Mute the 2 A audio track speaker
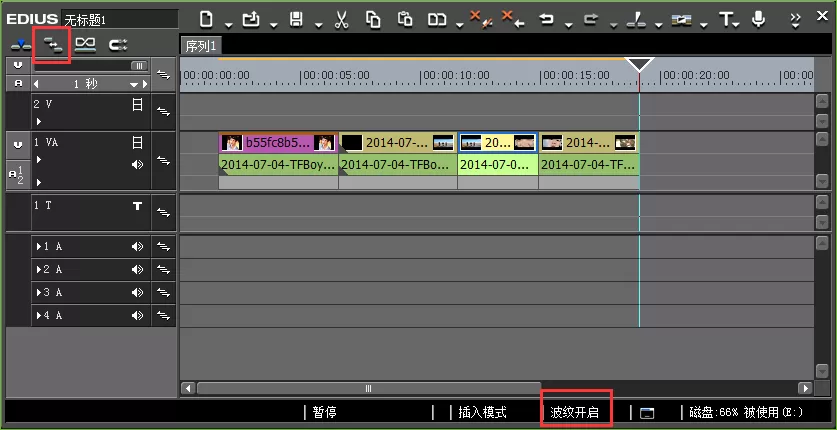Image resolution: width=837 pixels, height=430 pixels. [x=137, y=270]
